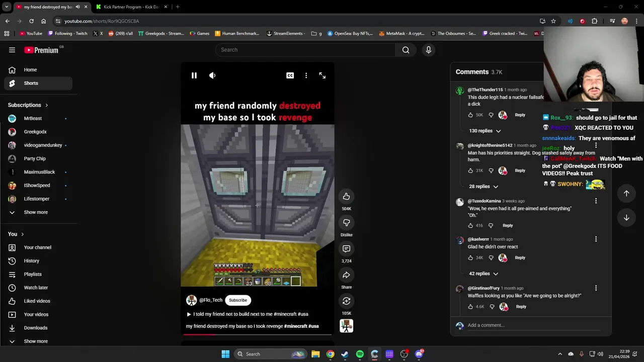Enter fullscreen for the Short

point(323,75)
